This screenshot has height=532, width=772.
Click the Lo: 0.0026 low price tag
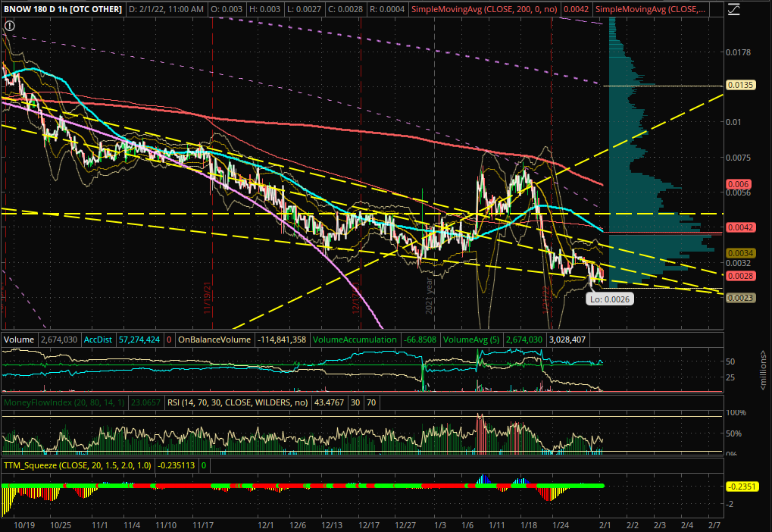point(610,299)
